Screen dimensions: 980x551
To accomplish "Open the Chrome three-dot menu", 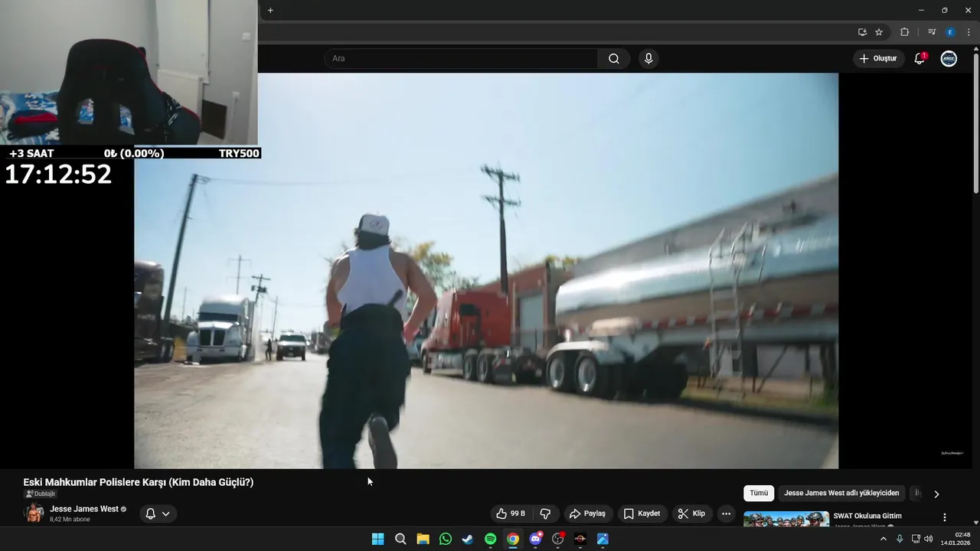I will pyautogui.click(x=969, y=32).
